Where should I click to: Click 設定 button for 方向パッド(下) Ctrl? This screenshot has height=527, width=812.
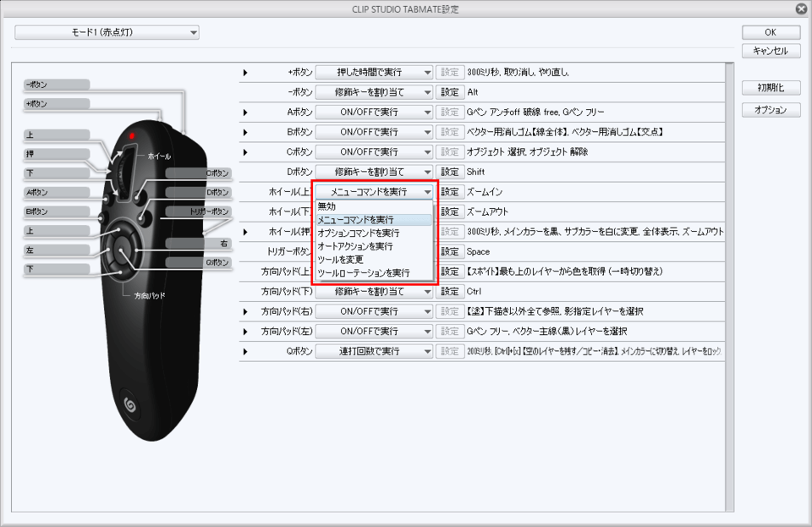(x=449, y=292)
